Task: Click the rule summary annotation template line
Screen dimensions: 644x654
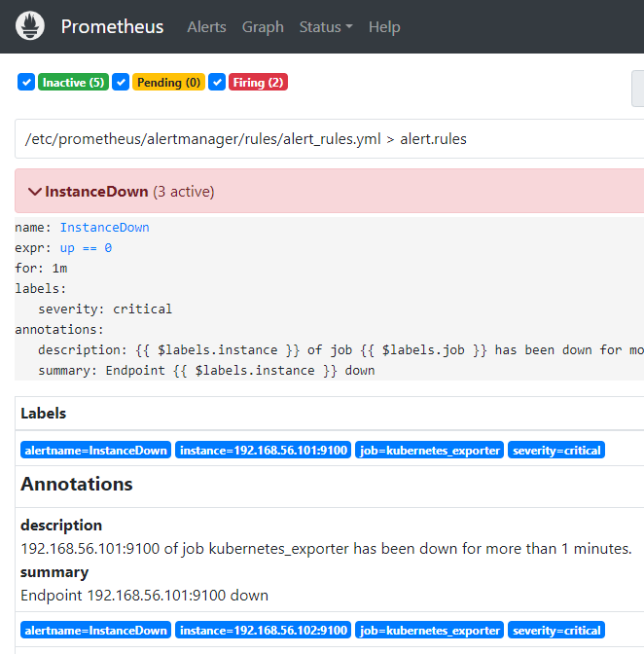Action: [206, 371]
